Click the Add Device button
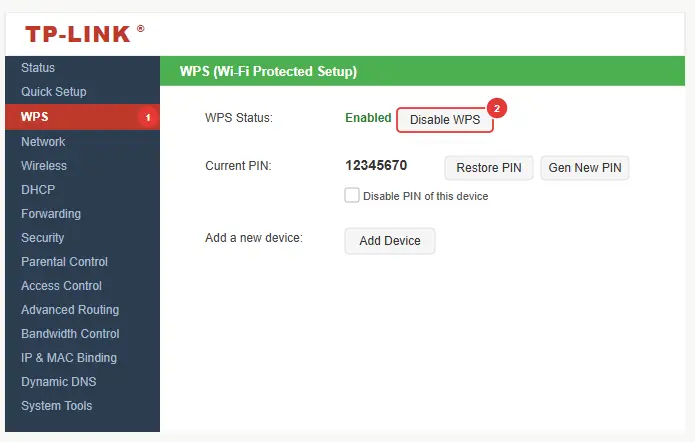Screen dimensions: 695x442 [x=390, y=241]
